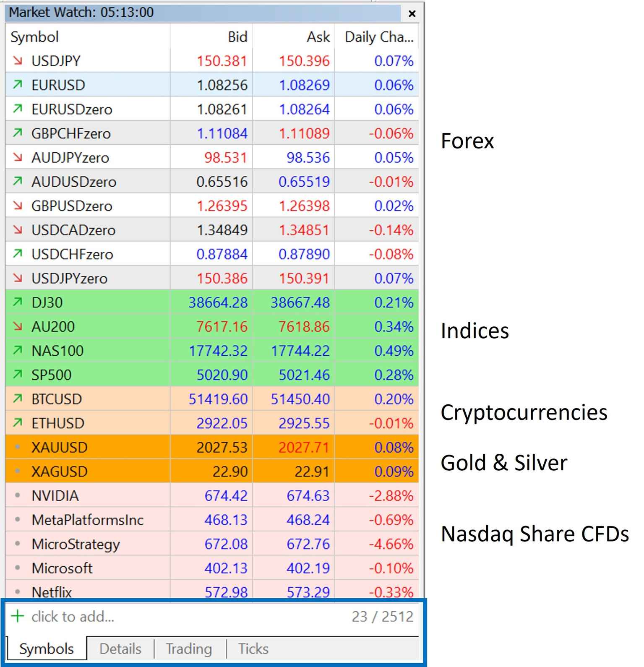This screenshot has width=644, height=667.
Task: Click the red arrow icon next to AU200
Action: click(x=18, y=326)
